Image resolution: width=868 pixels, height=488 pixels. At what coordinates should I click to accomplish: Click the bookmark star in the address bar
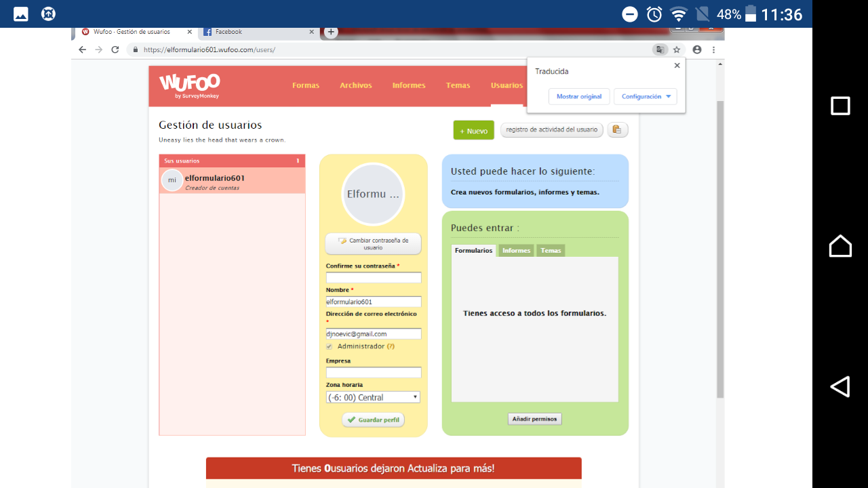(677, 49)
